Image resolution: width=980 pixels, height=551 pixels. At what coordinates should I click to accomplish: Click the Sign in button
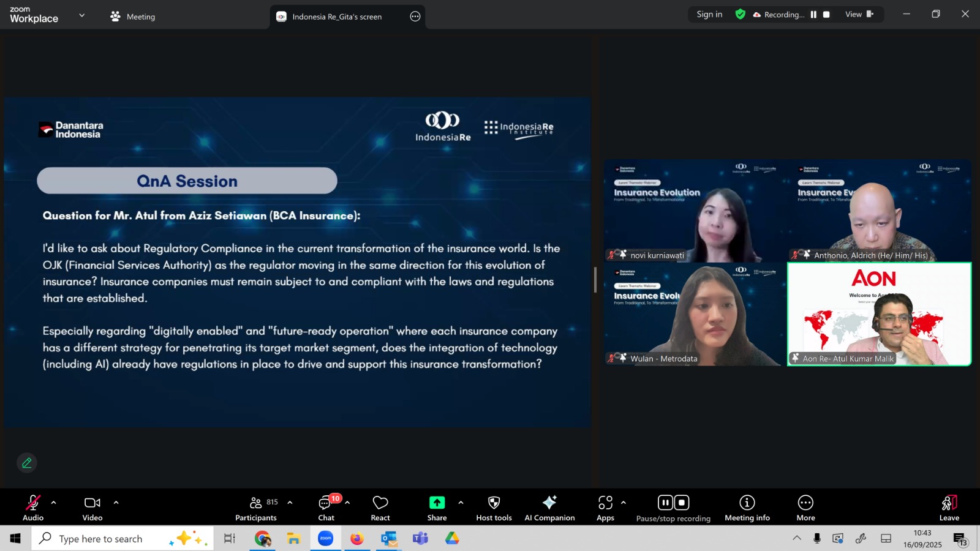point(709,15)
